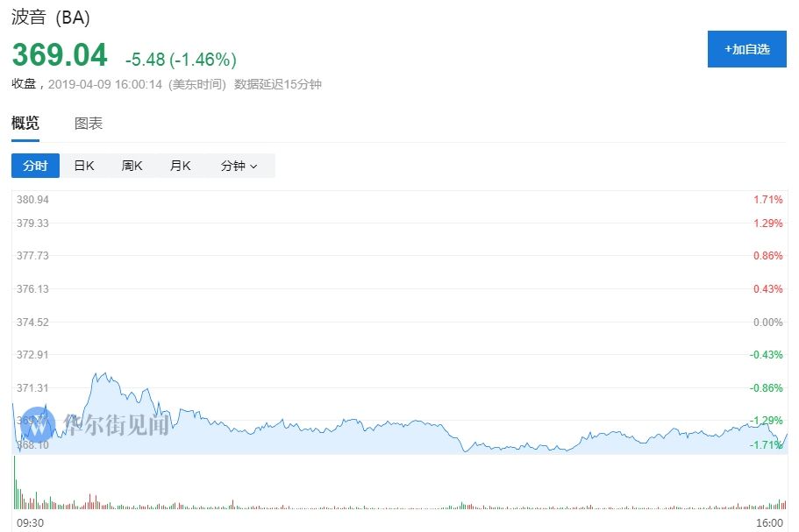
Task: Click the 09:30 market open time label
Action: [30, 523]
